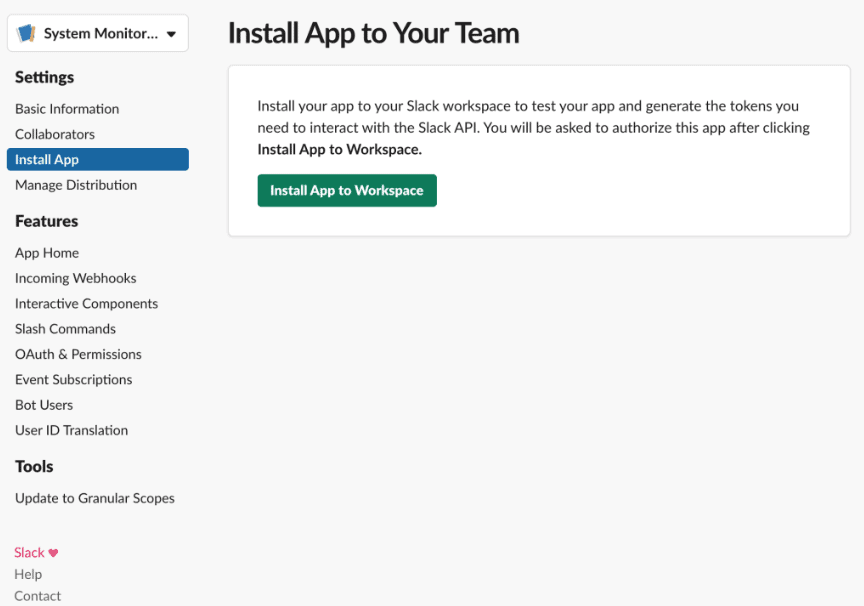Go to OAuth & Permissions
This screenshot has height=606, width=864.
[x=78, y=354]
